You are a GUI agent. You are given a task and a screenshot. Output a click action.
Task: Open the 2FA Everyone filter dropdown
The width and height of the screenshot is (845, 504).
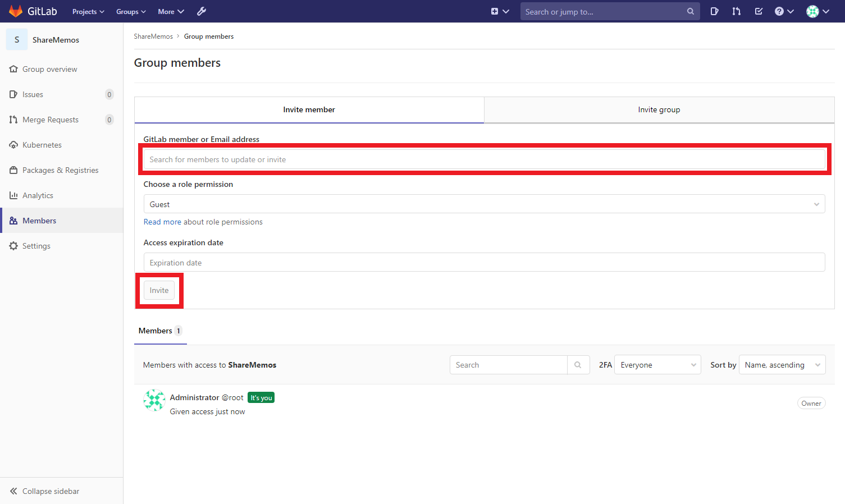click(x=657, y=365)
